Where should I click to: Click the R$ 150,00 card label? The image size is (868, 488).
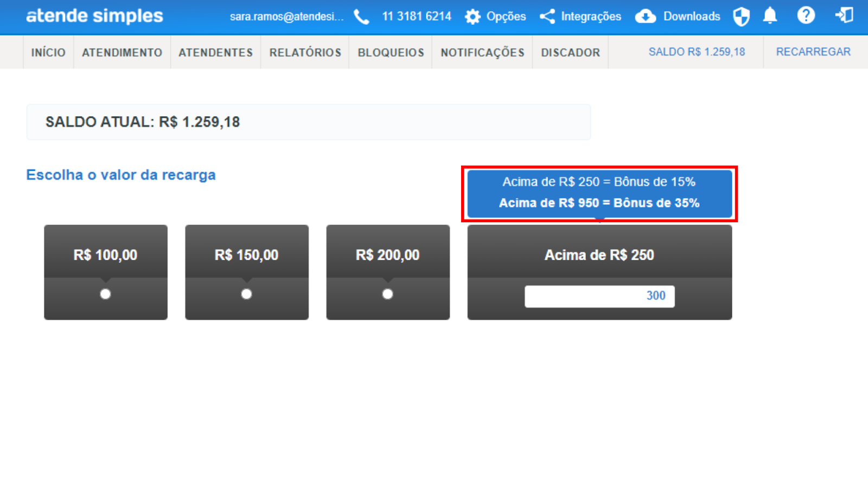click(x=246, y=255)
